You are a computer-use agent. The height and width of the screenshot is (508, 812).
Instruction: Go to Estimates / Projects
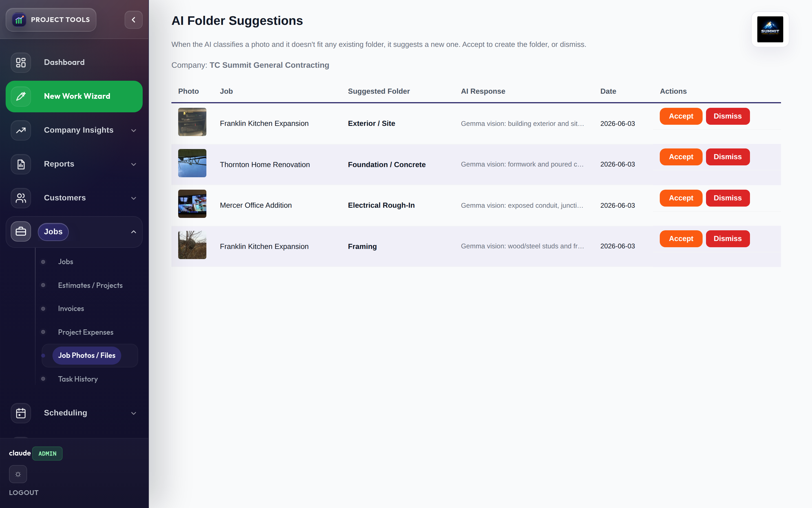coord(90,285)
